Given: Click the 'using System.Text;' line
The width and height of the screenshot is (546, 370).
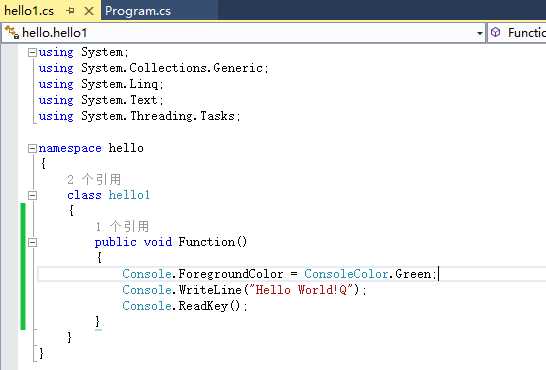Looking at the screenshot, I should (x=101, y=100).
